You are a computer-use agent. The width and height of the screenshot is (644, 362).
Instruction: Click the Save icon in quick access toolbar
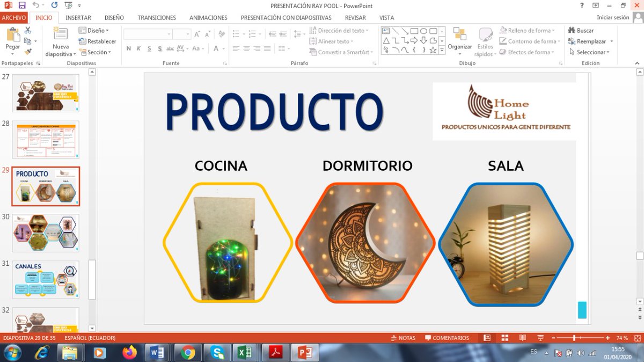coord(22,5)
